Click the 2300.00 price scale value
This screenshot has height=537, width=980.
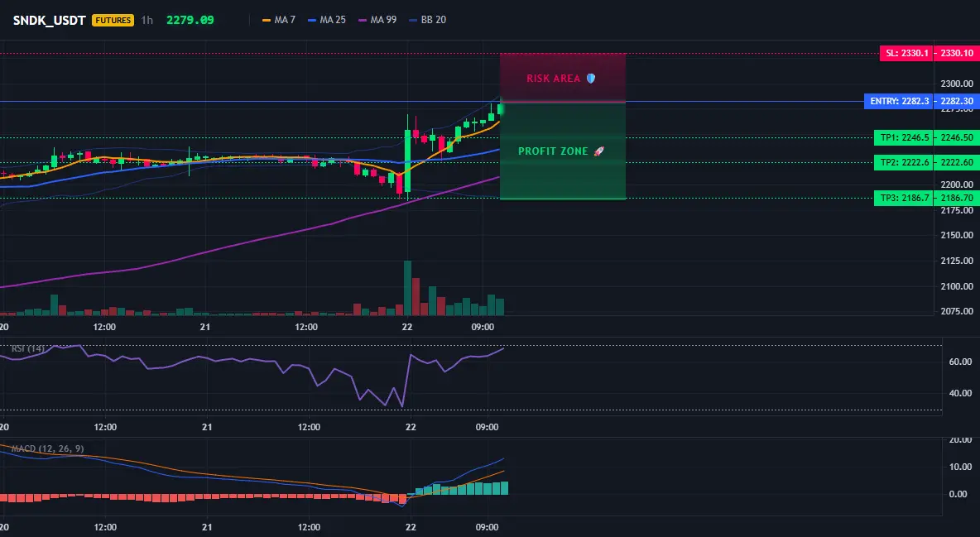tap(957, 84)
